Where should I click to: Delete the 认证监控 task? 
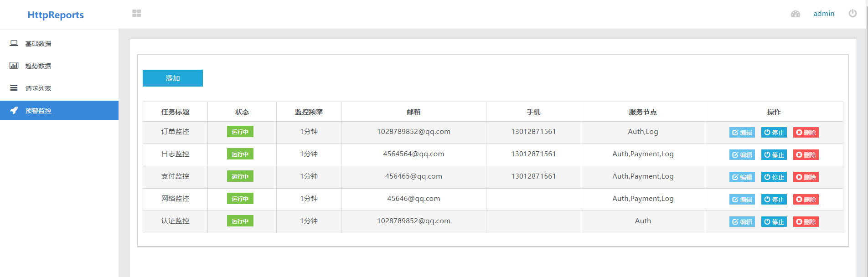(x=806, y=222)
